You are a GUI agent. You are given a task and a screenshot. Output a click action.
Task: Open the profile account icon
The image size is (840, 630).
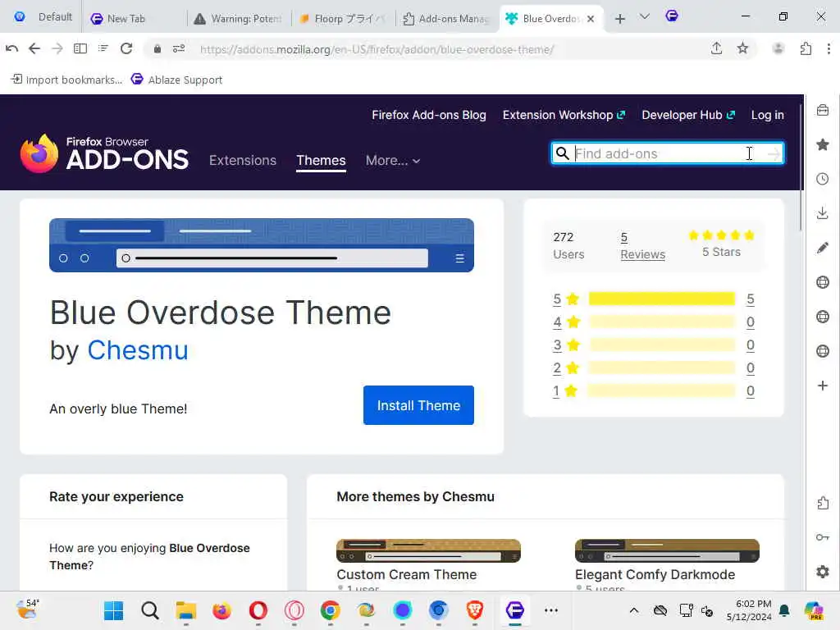[x=778, y=48]
